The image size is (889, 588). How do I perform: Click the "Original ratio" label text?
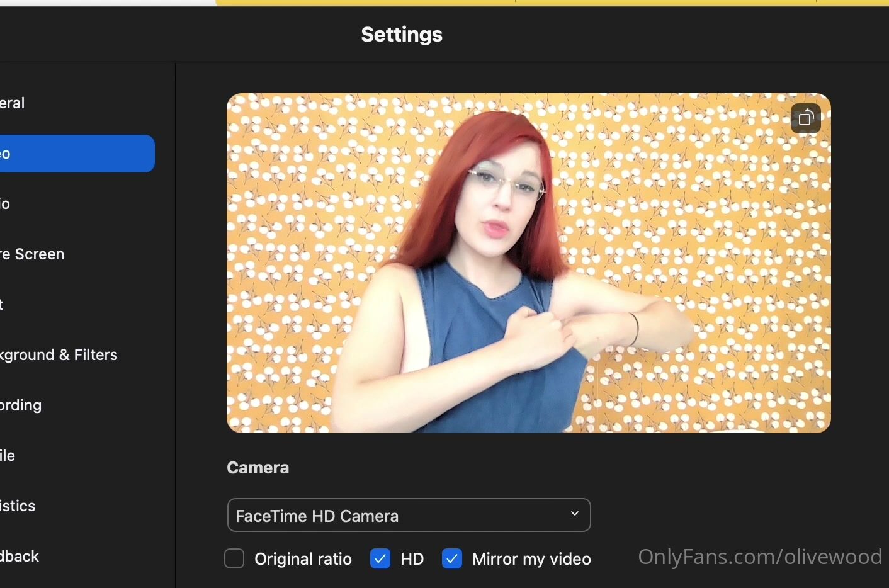click(x=303, y=559)
